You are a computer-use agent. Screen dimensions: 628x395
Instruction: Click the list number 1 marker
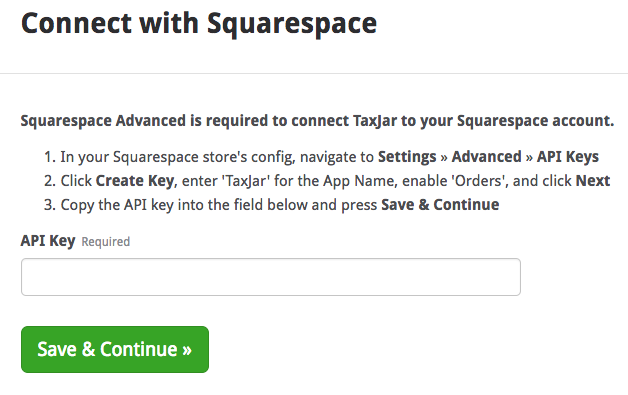50,157
